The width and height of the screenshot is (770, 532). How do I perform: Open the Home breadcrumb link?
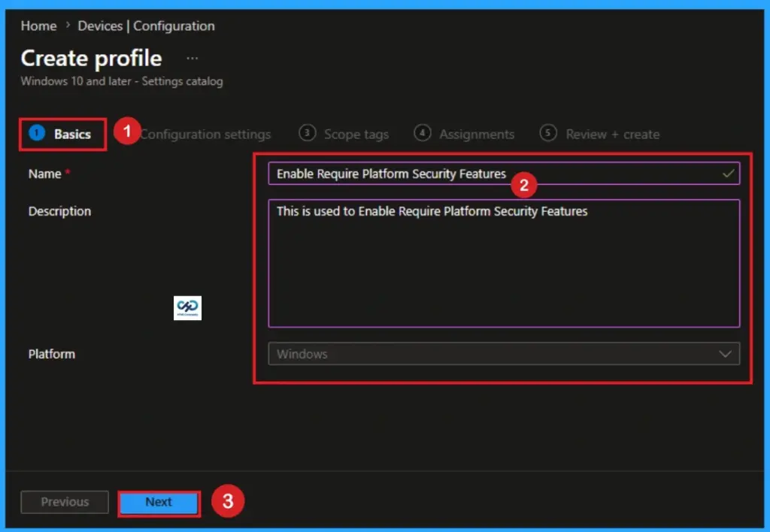[38, 26]
